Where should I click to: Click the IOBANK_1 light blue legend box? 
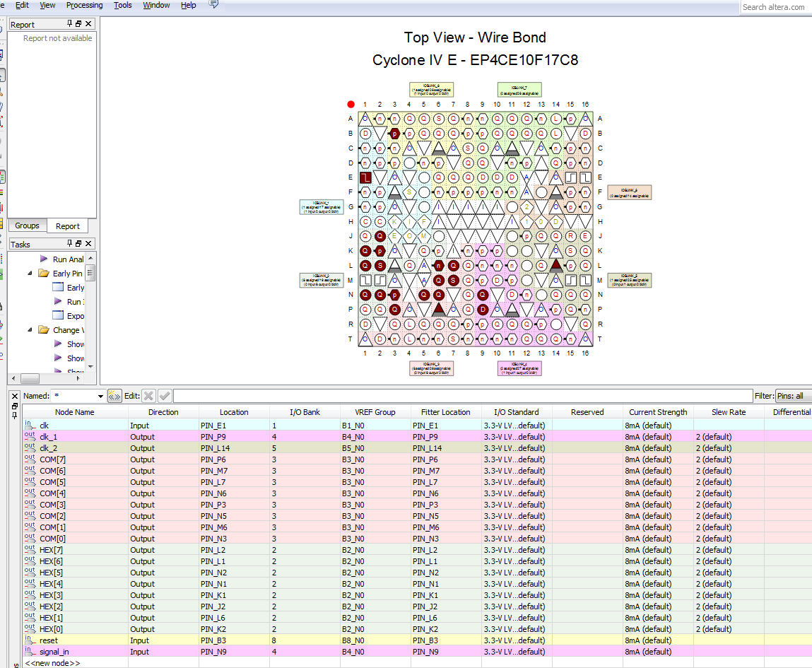click(322, 206)
